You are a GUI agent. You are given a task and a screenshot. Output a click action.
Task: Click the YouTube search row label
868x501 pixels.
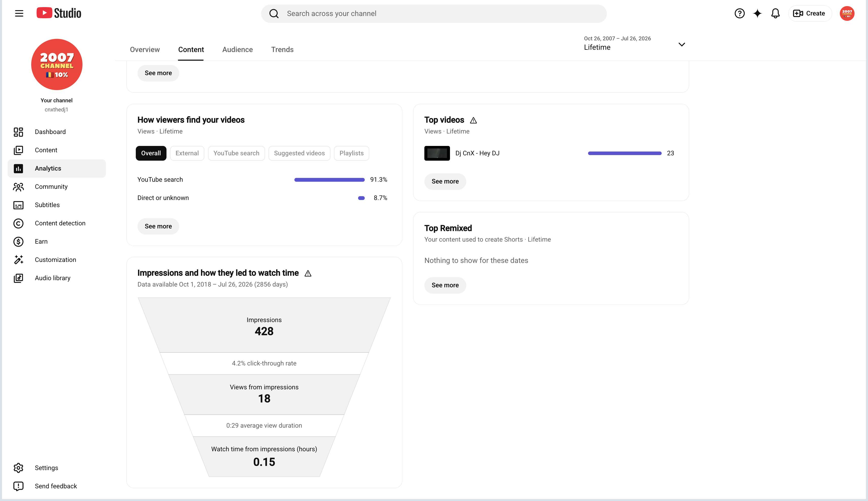[x=160, y=180]
